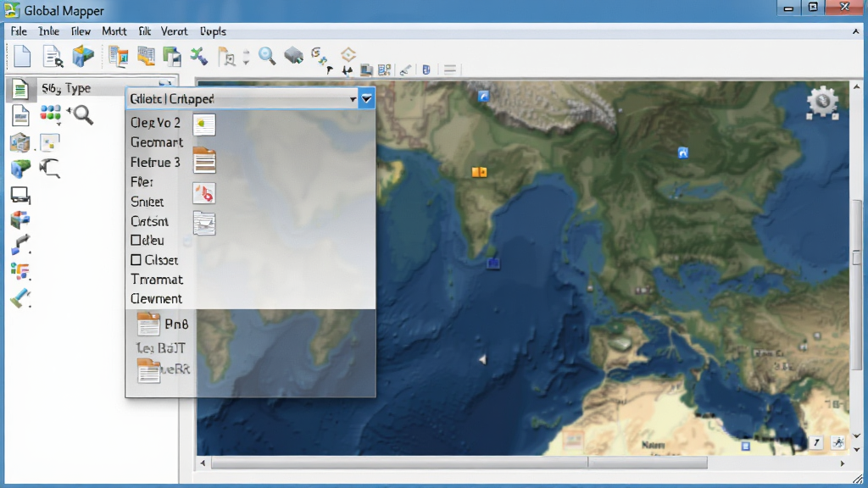868x488 pixels.
Task: Click the stacked windows icon in lower toolbar
Action: tap(366, 69)
